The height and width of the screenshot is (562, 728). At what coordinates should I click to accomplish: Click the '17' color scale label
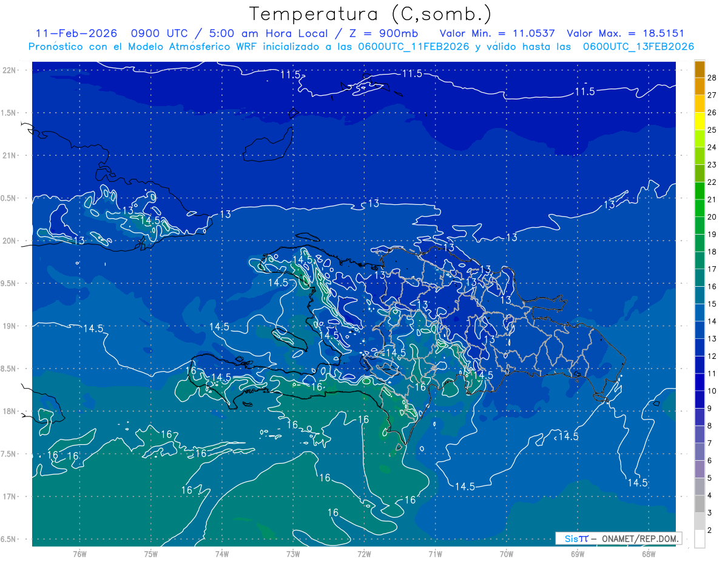[712, 269]
